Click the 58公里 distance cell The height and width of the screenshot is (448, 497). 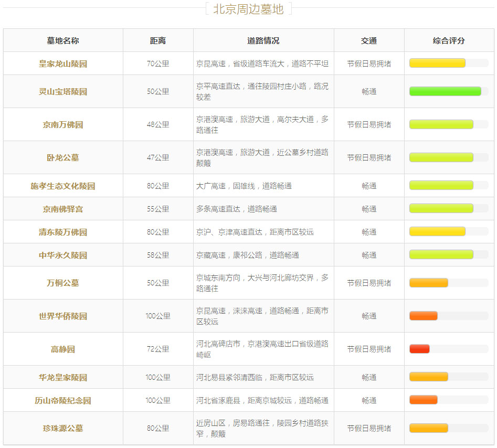click(158, 255)
